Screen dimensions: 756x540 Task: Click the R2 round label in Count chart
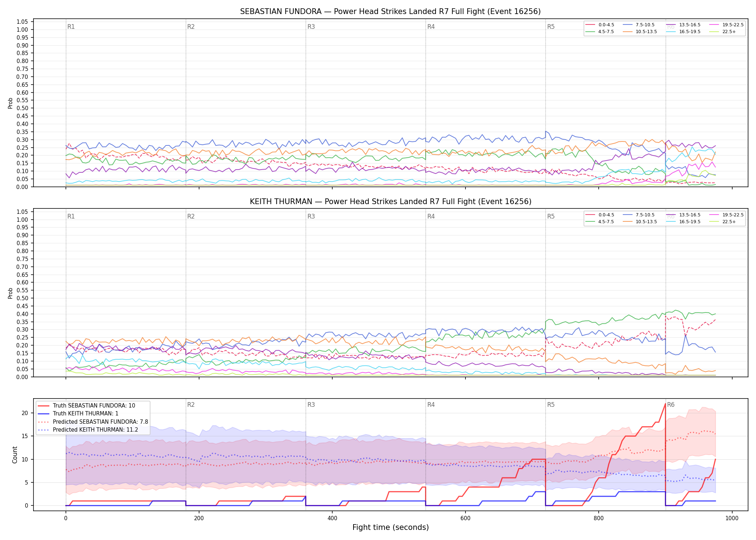point(191,405)
